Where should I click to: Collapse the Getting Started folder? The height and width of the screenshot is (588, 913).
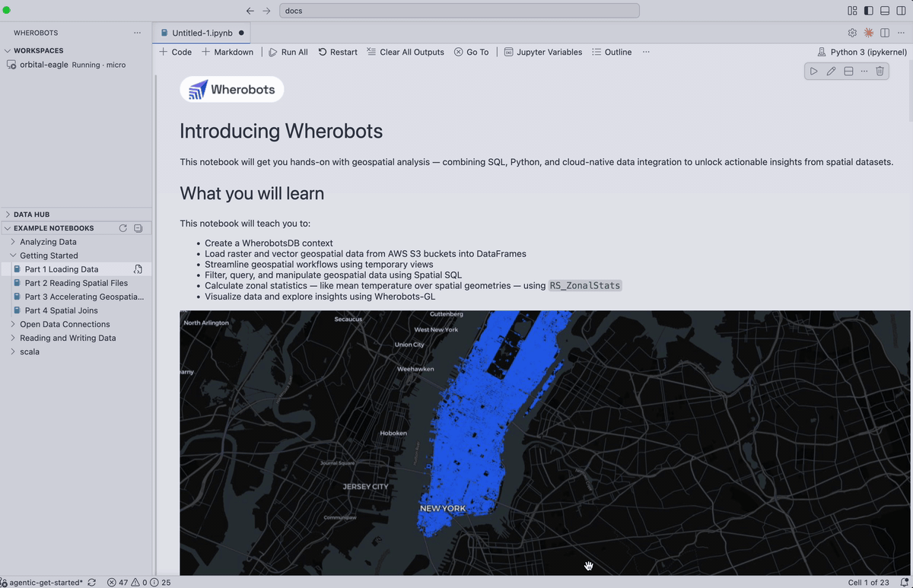(x=76, y=256)
